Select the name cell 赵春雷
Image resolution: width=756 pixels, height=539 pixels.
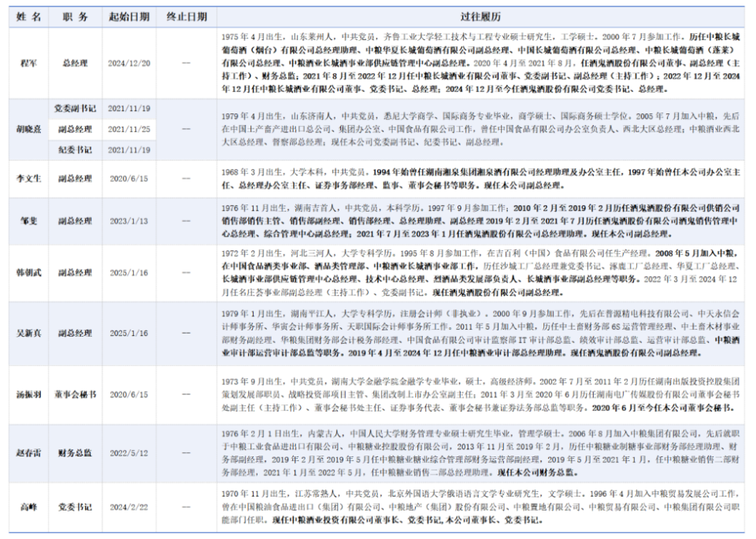coord(29,453)
